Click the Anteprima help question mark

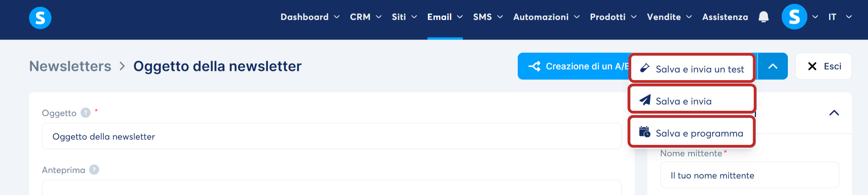pos(94,169)
